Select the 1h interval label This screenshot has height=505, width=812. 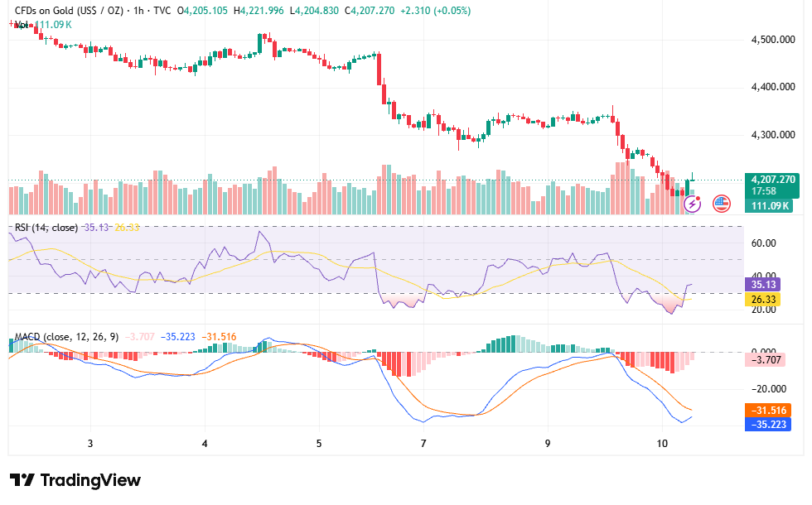(138, 10)
